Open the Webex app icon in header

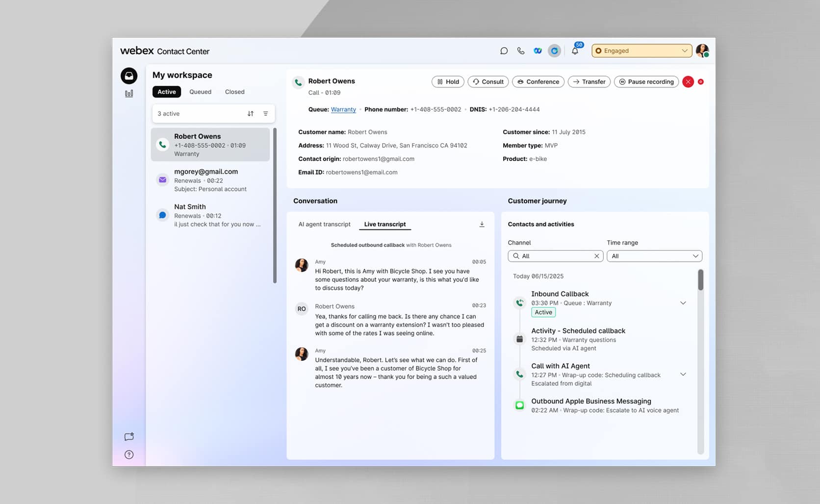pyautogui.click(x=538, y=51)
